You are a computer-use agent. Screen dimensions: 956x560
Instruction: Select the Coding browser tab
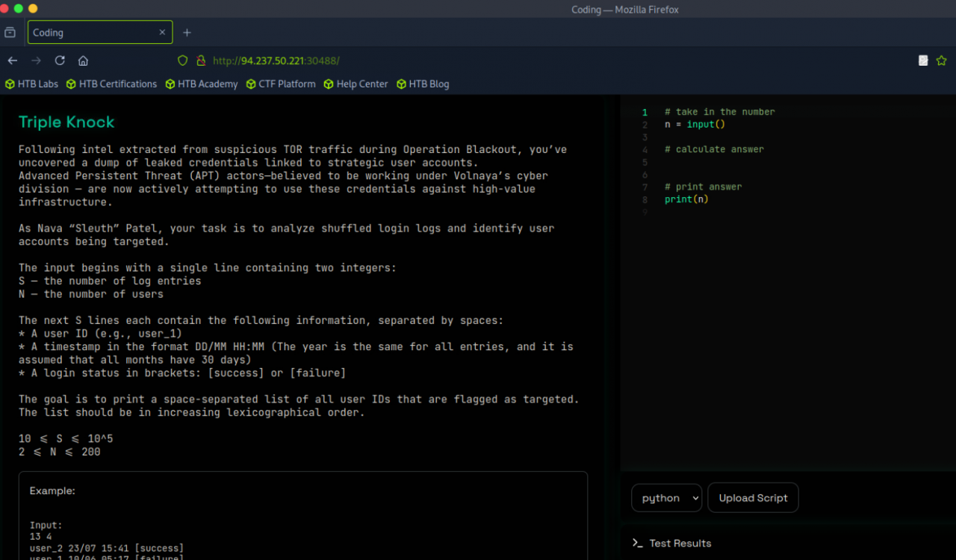point(100,33)
